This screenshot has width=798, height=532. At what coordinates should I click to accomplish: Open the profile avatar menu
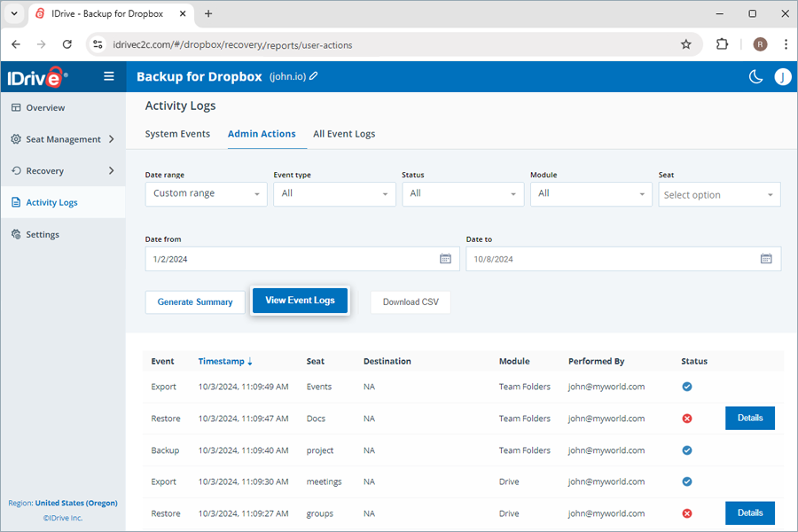pos(783,76)
